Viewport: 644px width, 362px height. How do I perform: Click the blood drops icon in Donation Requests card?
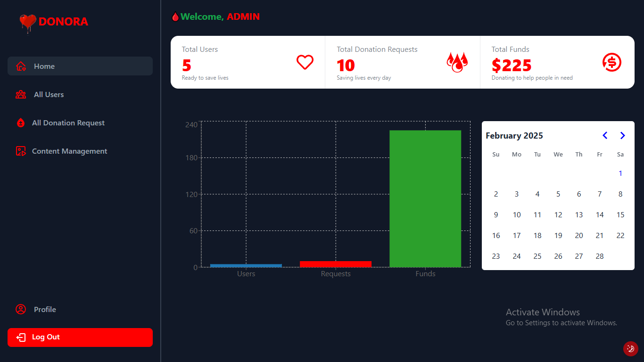click(x=457, y=62)
